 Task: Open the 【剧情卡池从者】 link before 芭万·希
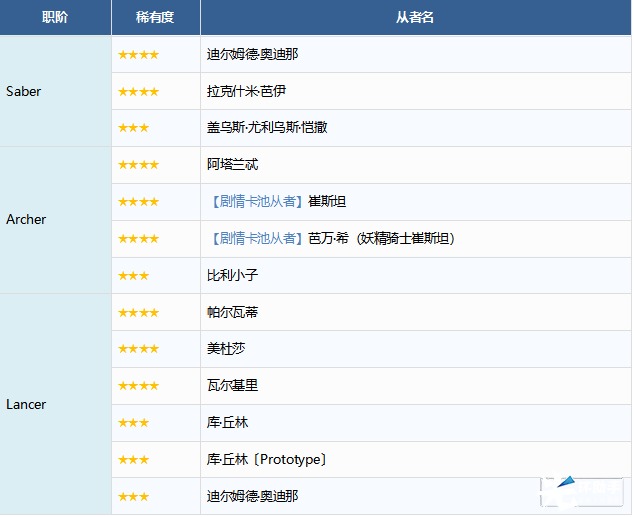pos(256,238)
